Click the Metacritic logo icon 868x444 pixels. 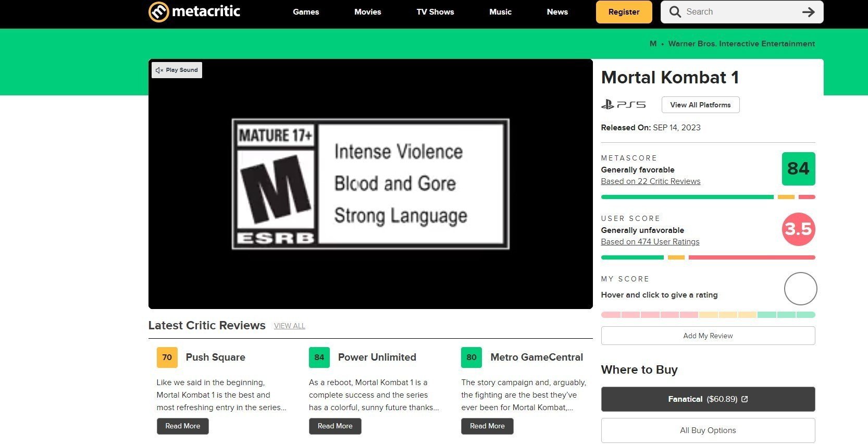159,11
